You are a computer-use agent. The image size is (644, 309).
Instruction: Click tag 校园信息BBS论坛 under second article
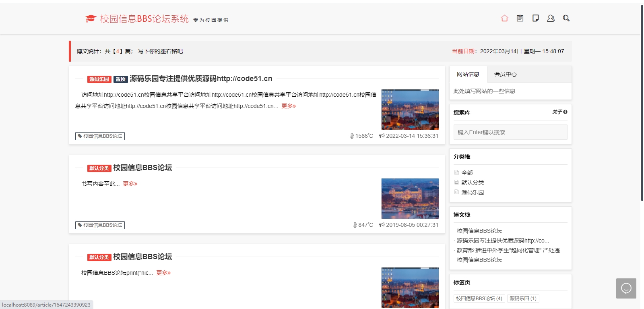tap(100, 225)
